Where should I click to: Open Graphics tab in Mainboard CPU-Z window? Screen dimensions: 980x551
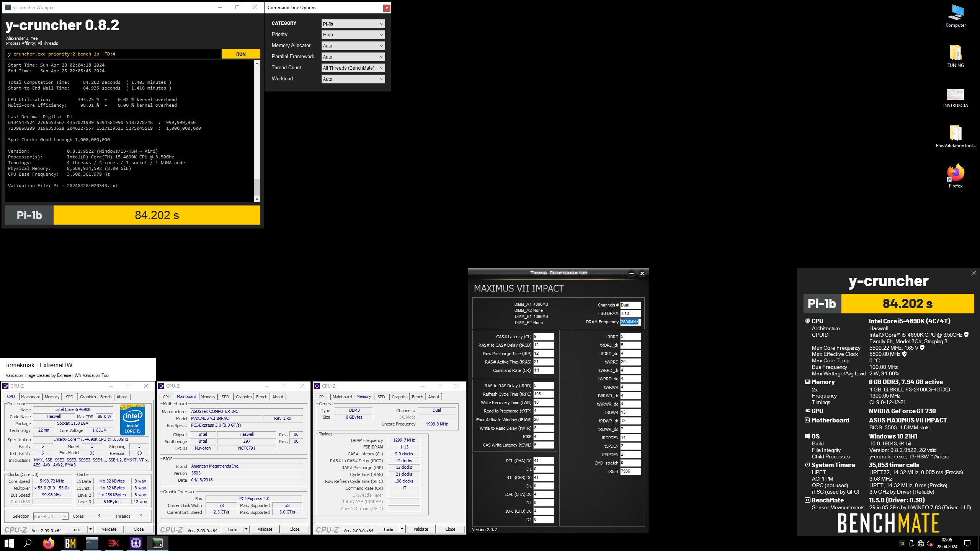point(244,397)
